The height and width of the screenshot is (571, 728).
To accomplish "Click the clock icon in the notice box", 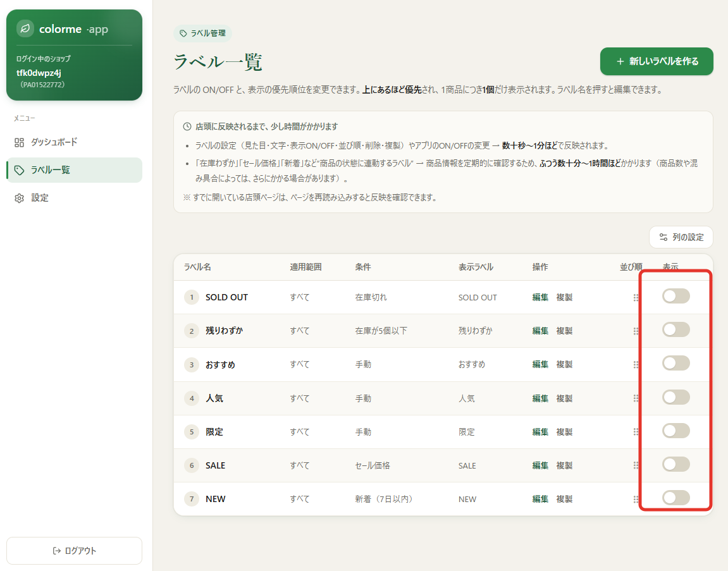I will [x=187, y=126].
